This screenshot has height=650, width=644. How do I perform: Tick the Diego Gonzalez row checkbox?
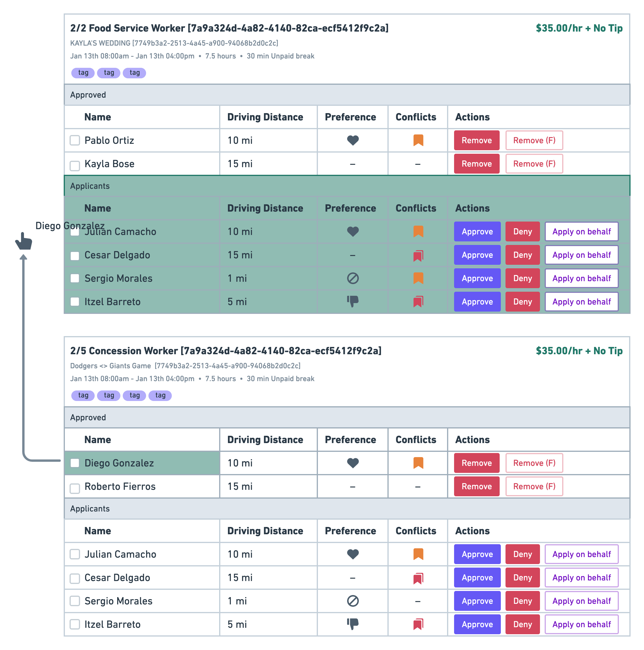[75, 463]
